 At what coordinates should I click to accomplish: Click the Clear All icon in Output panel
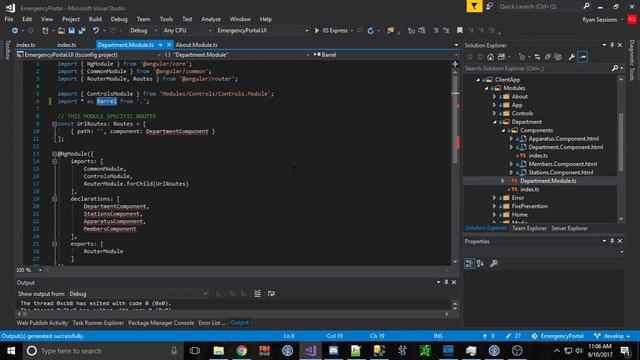[257, 293]
